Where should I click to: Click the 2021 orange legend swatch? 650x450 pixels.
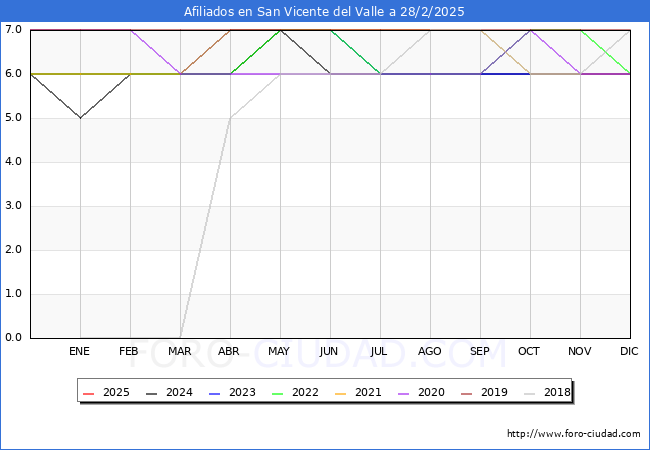340,393
